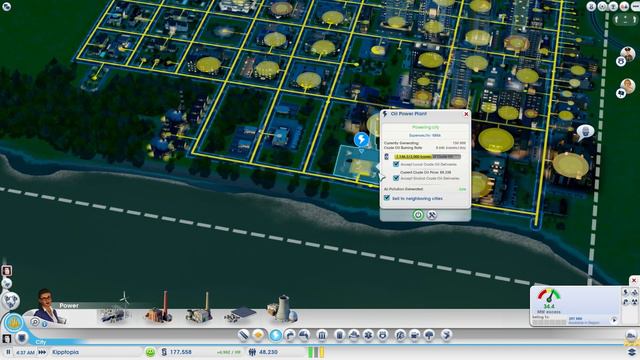The height and width of the screenshot is (360, 640).
Task: Close the Oil Power Plant panel
Action: click(466, 114)
